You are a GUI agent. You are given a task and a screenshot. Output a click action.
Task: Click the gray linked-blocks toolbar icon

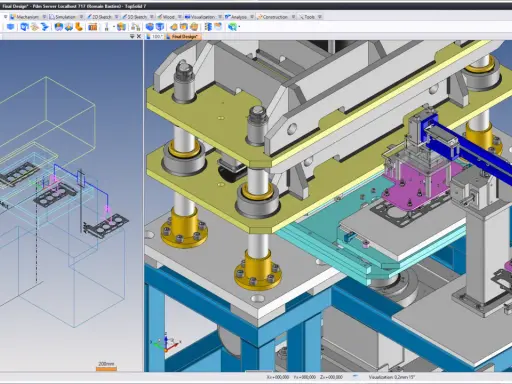click(x=135, y=27)
